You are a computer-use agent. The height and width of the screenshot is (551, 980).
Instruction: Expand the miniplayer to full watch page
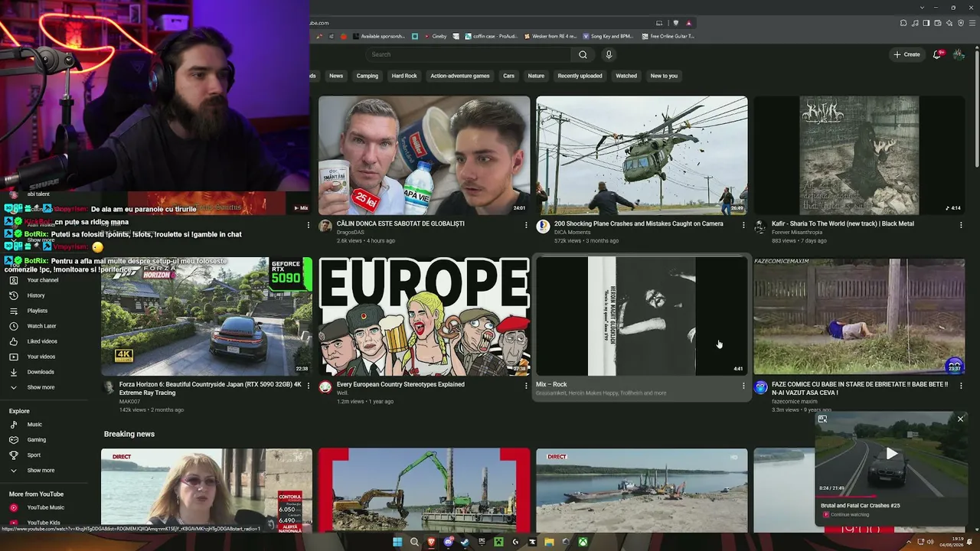822,419
